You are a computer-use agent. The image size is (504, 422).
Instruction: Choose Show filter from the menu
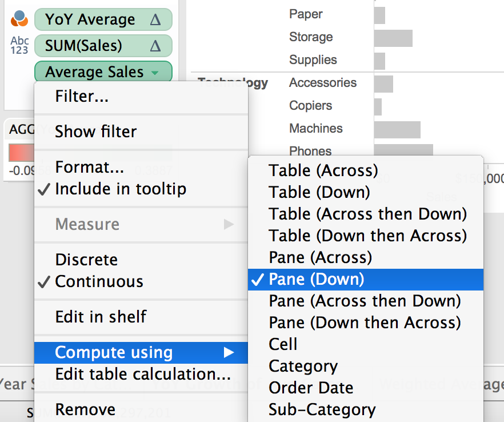(x=95, y=132)
